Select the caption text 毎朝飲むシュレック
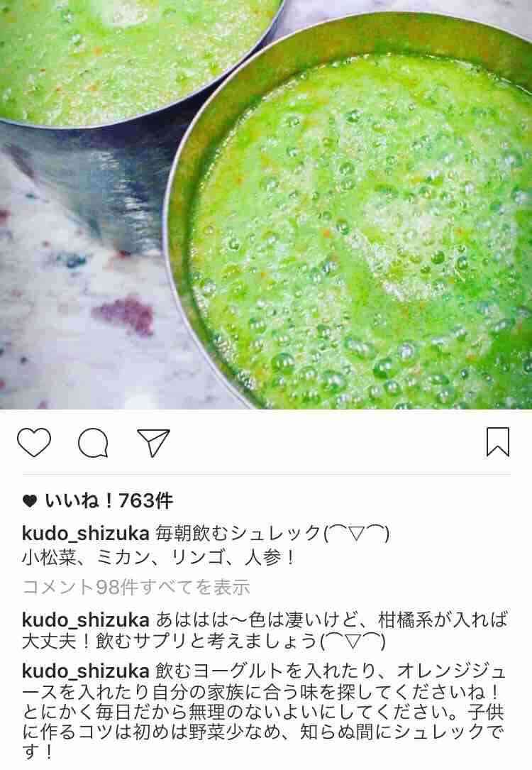Screen dimensions: 532x770 (238, 533)
